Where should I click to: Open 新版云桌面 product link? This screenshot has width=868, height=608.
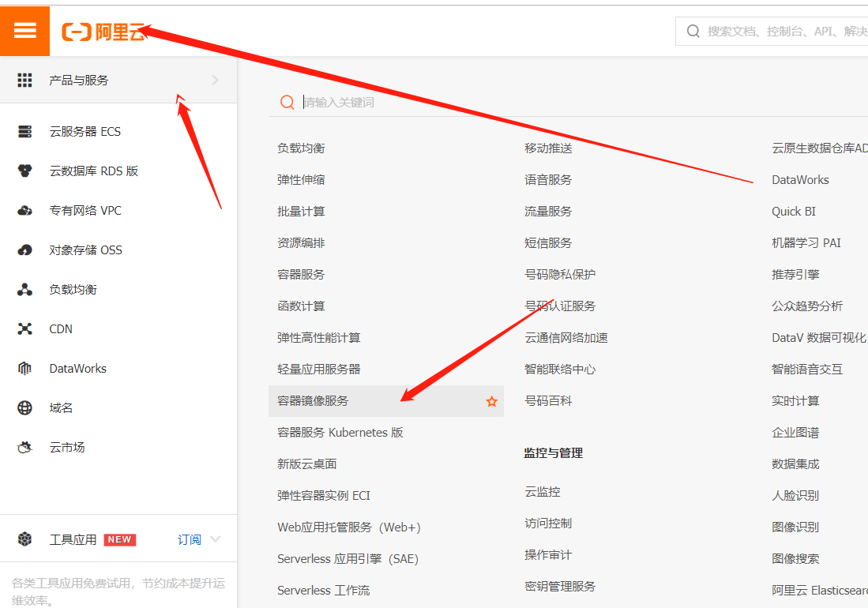(306, 464)
